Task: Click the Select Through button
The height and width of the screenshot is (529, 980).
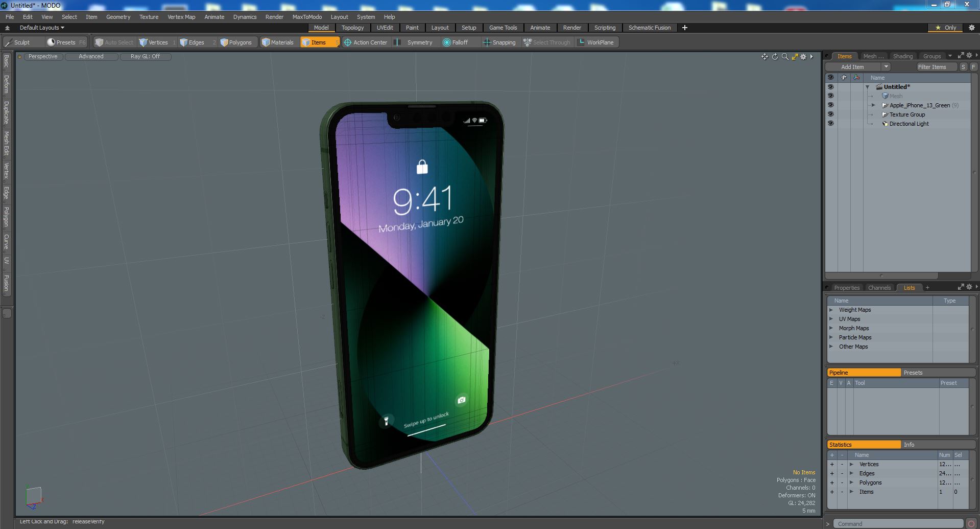Action: pos(547,42)
